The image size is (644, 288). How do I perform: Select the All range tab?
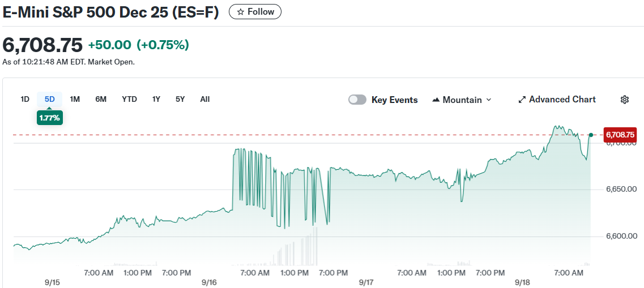click(205, 99)
